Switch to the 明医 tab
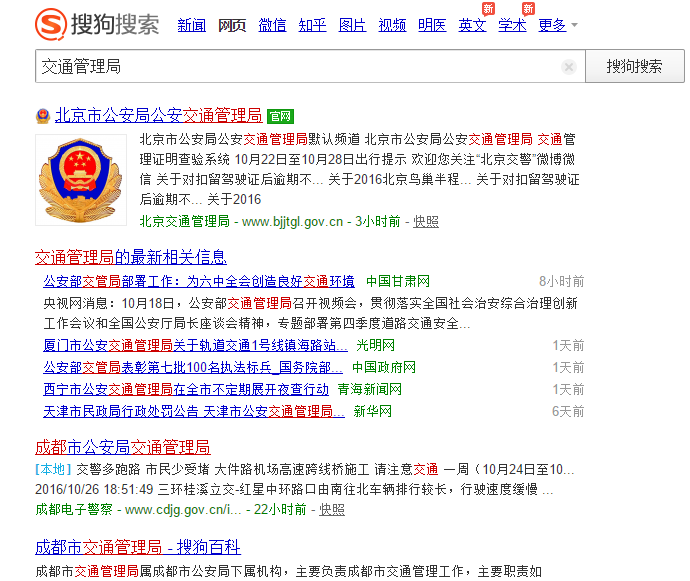 click(432, 26)
